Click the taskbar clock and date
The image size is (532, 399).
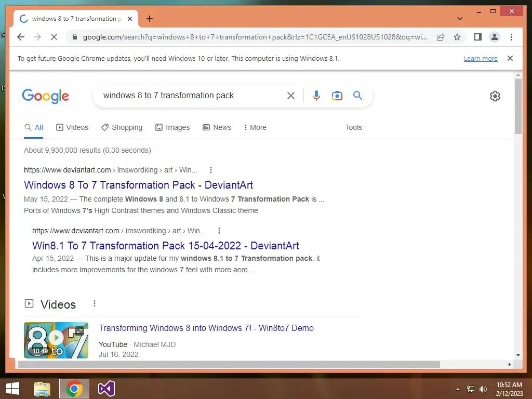[509, 389]
